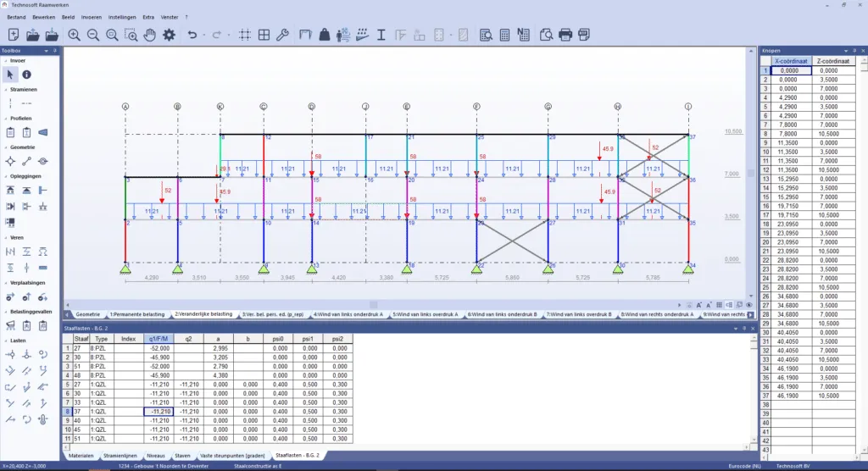The image size is (868, 471).
Task: Open the Instellingen menu
Action: pyautogui.click(x=122, y=17)
